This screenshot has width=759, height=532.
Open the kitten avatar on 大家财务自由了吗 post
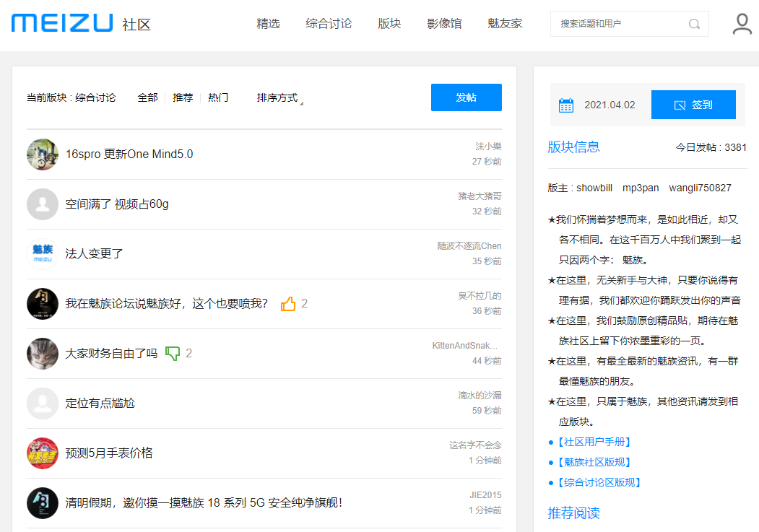tap(42, 354)
